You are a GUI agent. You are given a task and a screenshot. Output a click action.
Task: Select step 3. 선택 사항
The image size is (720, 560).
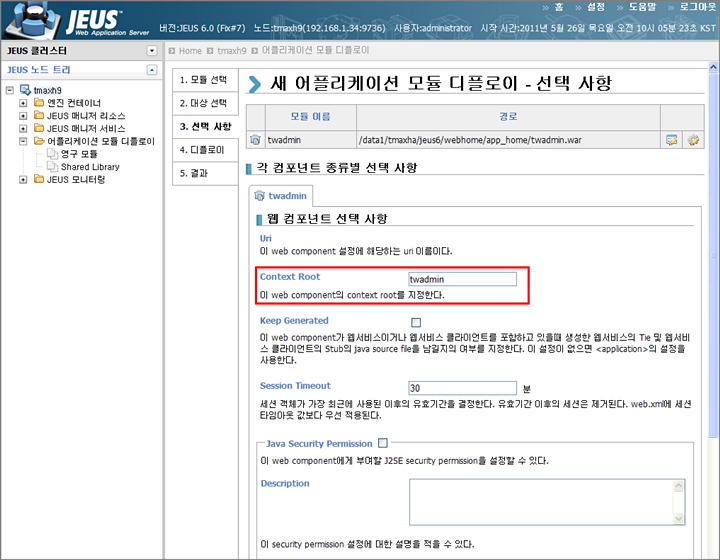(205, 127)
